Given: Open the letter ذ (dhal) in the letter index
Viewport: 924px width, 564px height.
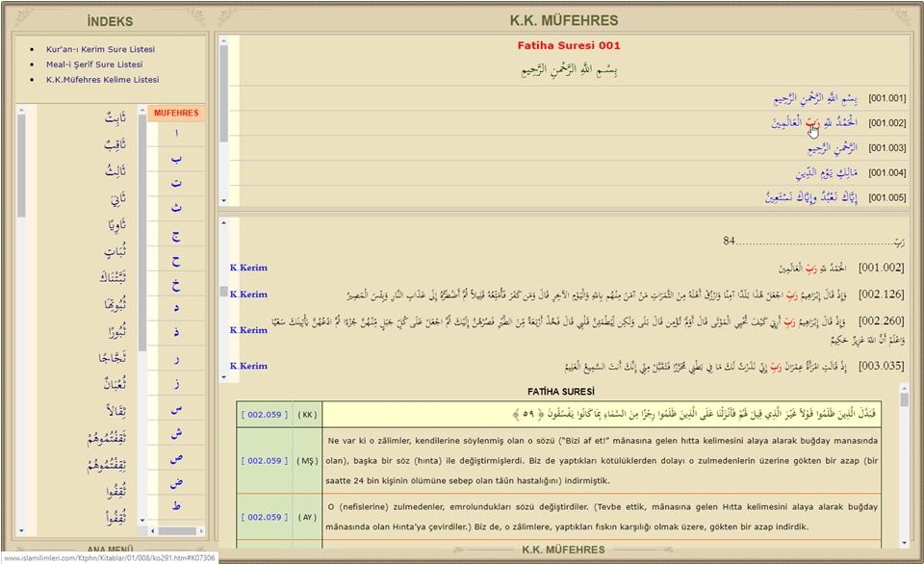Looking at the screenshot, I should 176,332.
